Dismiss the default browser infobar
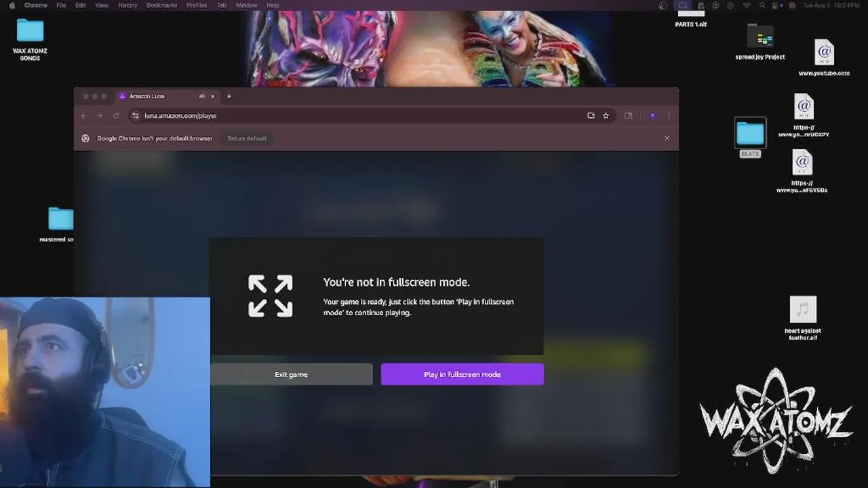The image size is (868, 488). click(667, 138)
